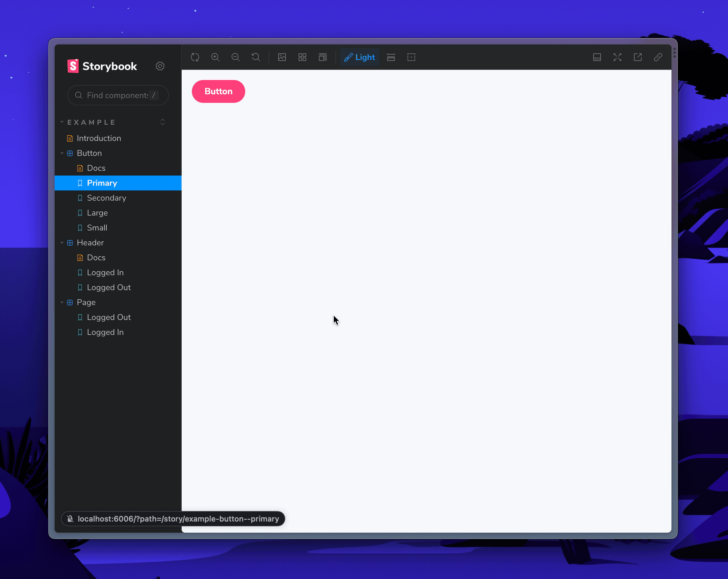
Task: Click the Docs entry under Button
Action: [96, 168]
